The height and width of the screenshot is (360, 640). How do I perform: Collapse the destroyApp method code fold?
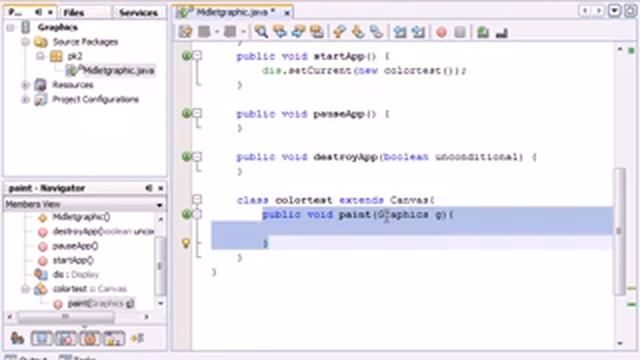[198, 156]
